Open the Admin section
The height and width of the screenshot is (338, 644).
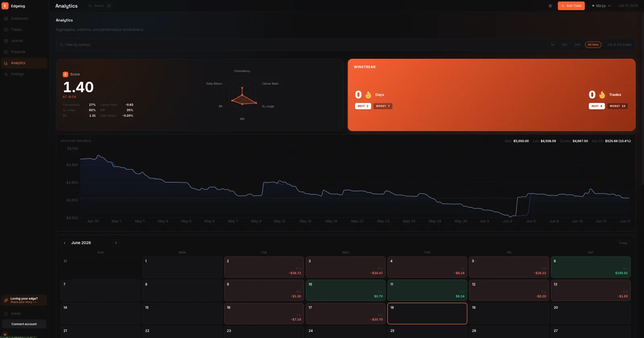point(24,313)
